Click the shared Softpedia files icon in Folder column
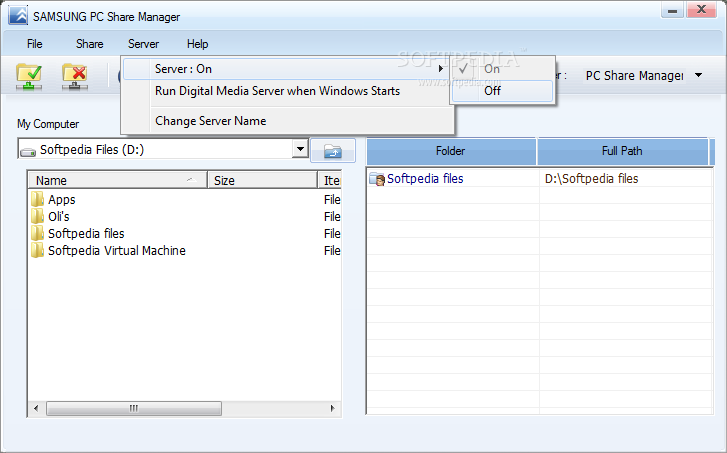This screenshot has height=453, width=727. coord(377,179)
